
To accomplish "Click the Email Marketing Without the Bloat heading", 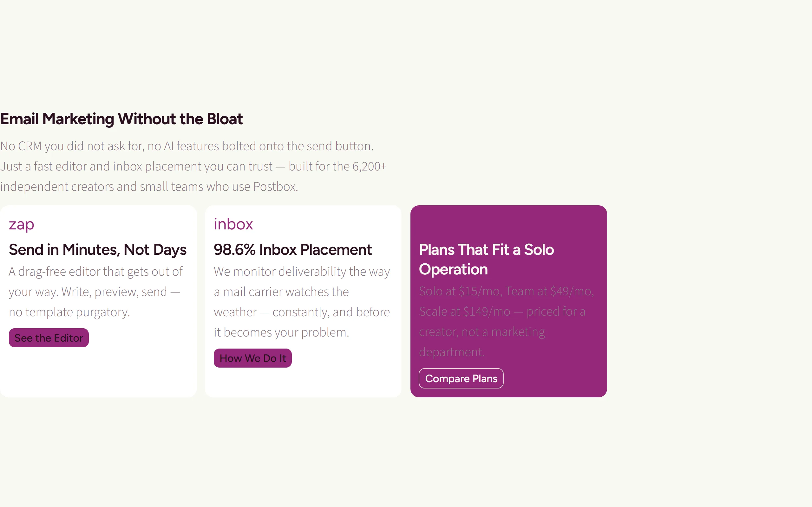I will tap(121, 119).
